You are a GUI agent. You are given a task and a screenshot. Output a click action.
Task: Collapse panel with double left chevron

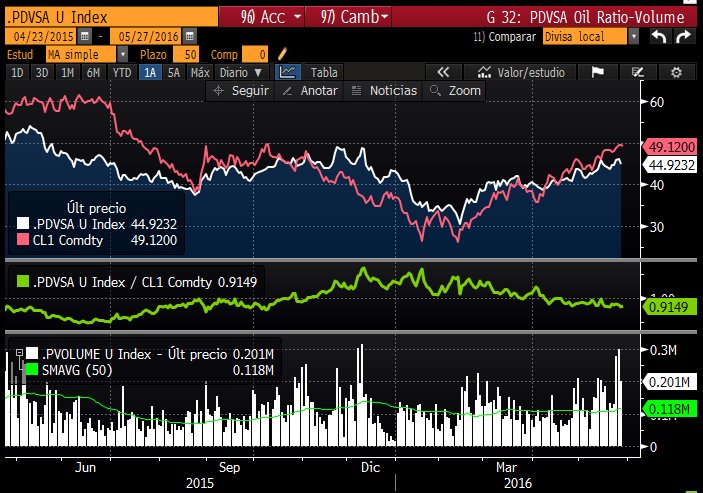pos(443,72)
